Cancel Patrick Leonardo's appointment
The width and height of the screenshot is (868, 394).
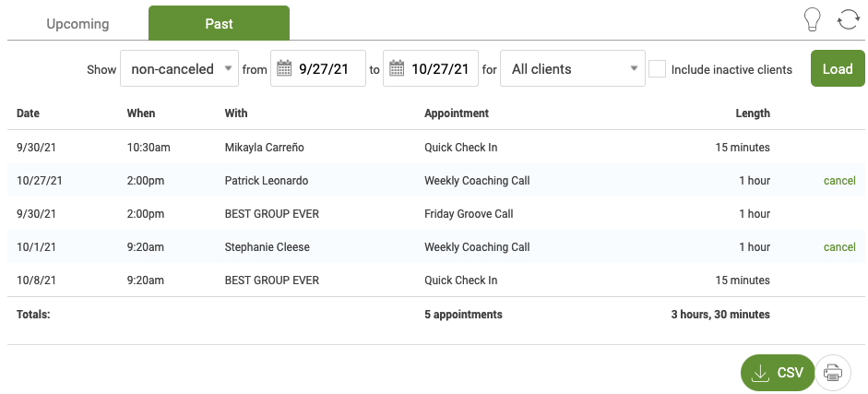[838, 181]
